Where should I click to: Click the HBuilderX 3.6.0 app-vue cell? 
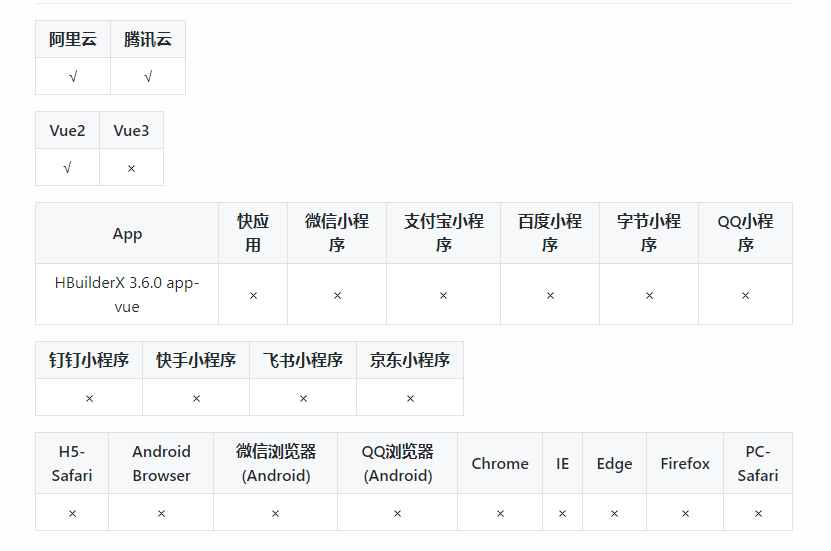tap(127, 294)
